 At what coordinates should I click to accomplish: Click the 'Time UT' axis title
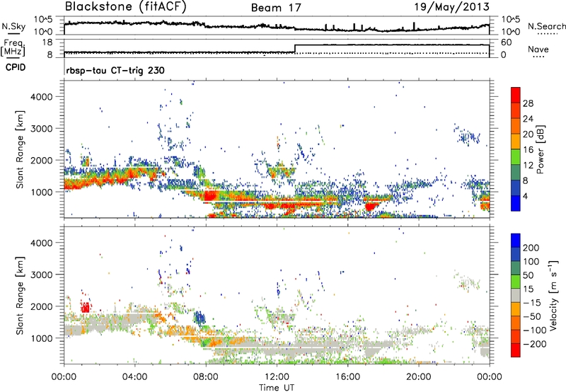tap(277, 388)
